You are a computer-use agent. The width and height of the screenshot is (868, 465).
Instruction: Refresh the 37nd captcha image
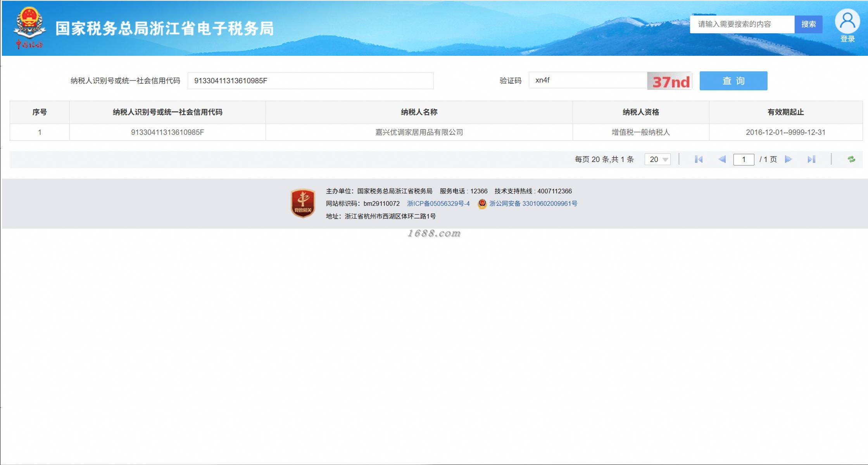(670, 81)
